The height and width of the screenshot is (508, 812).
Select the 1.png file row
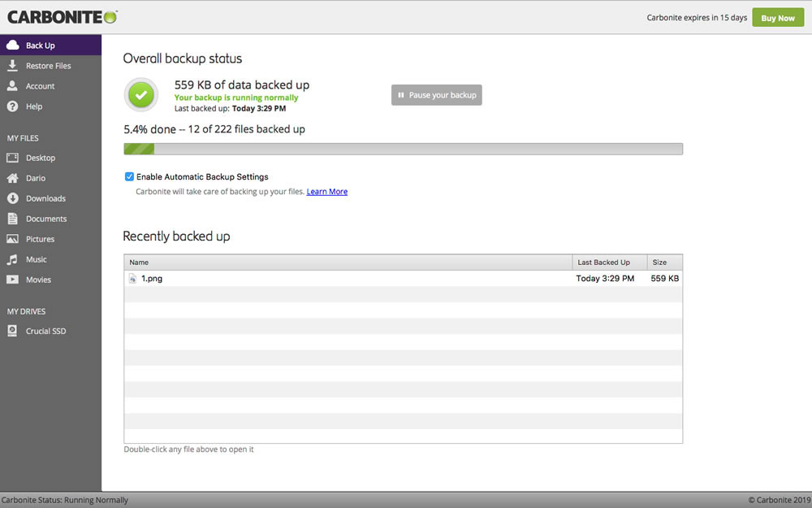(403, 278)
